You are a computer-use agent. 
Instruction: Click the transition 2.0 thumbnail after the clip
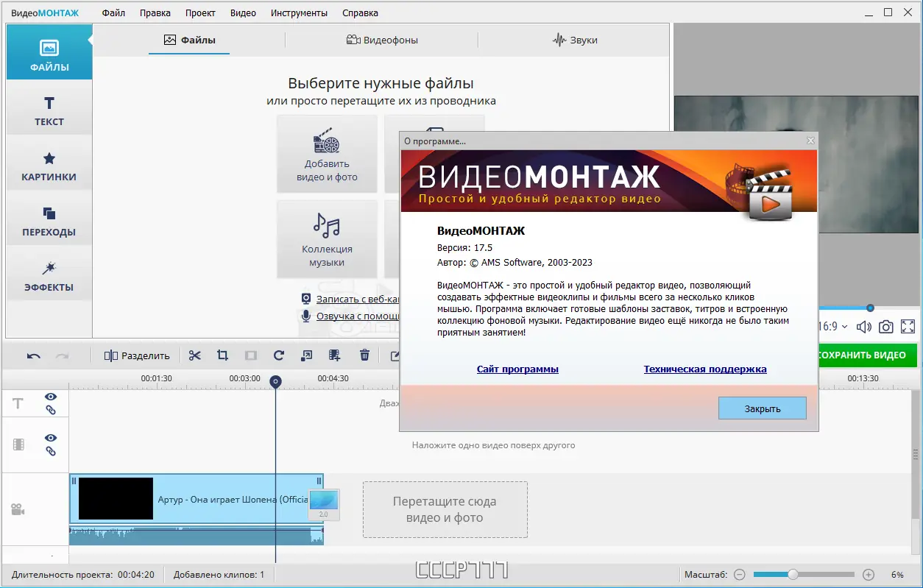click(323, 504)
